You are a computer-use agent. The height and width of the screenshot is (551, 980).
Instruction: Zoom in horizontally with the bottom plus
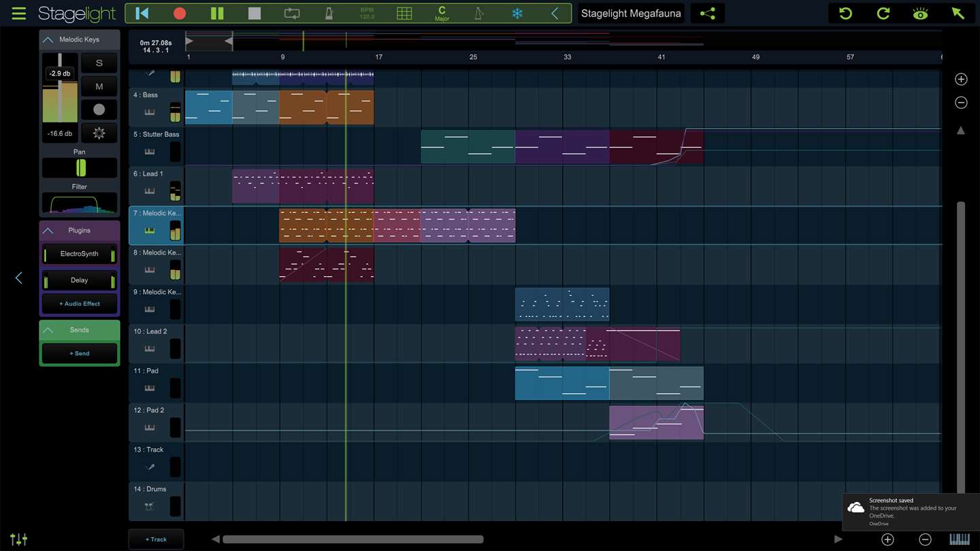[887, 539]
